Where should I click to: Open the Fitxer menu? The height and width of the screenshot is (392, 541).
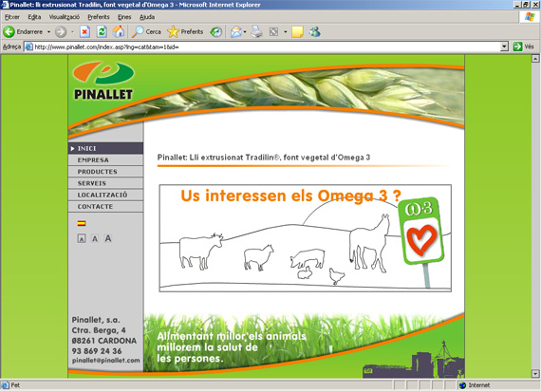click(x=12, y=17)
